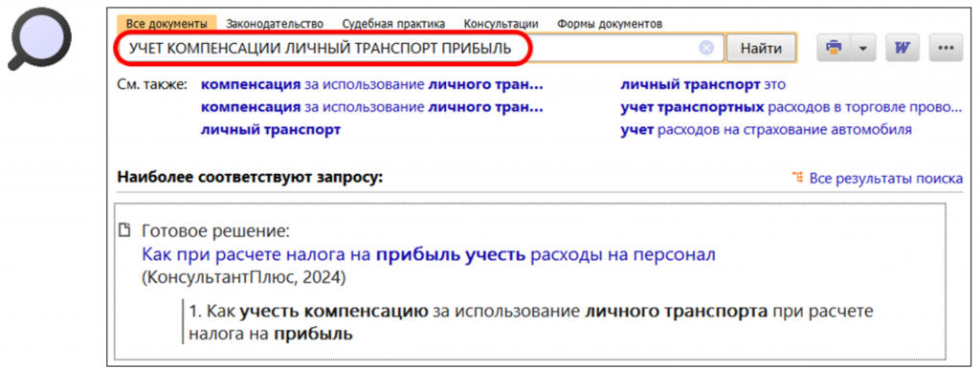Open Все результаты поиска link
This screenshot has height=369, width=980.
[x=885, y=179]
